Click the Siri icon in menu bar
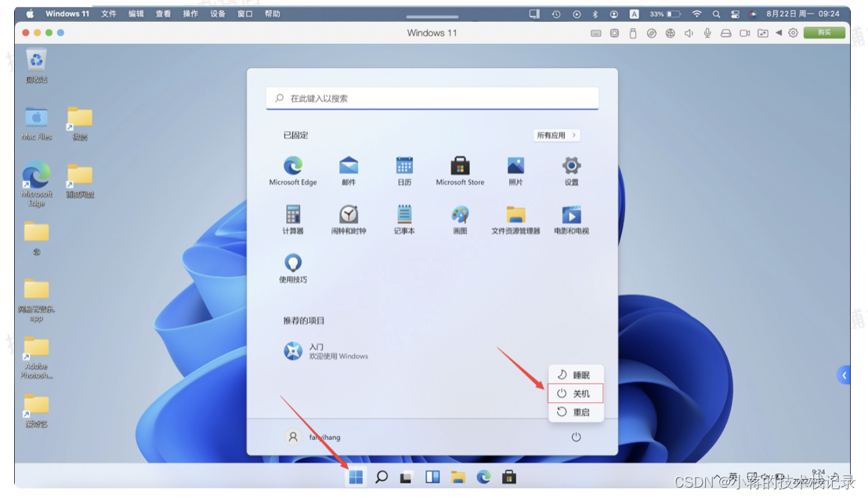Image resolution: width=868 pixels, height=497 pixels. 753,14
